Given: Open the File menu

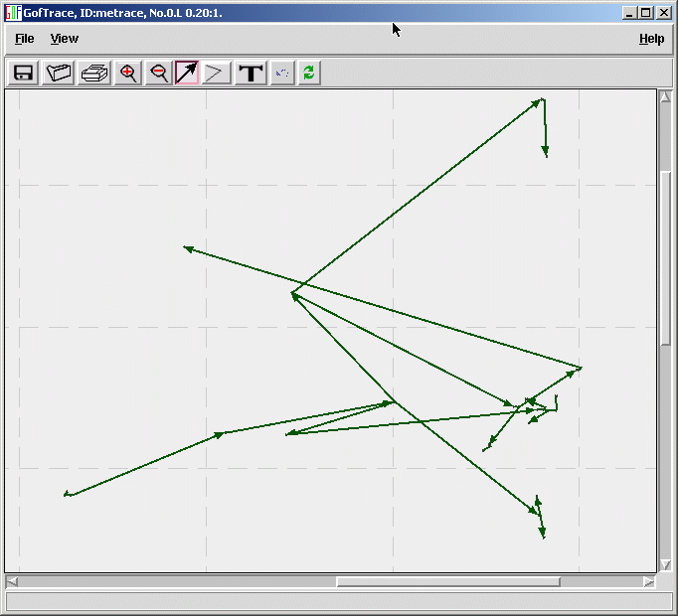Looking at the screenshot, I should [x=25, y=39].
